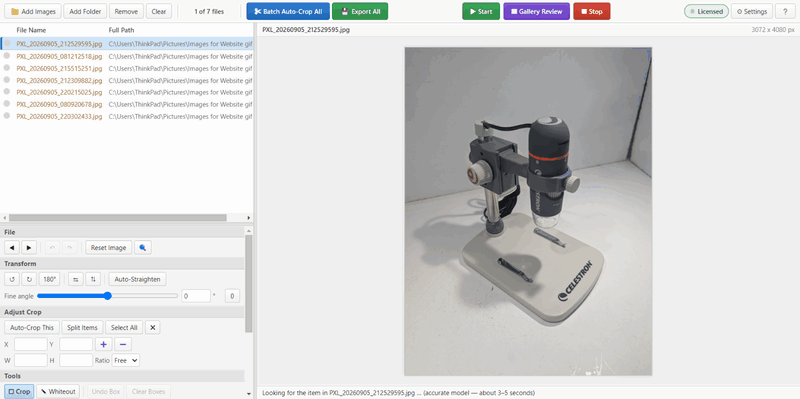Toggle status dot for PXL_20260905_212309882.jpg

pyautogui.click(x=7, y=80)
